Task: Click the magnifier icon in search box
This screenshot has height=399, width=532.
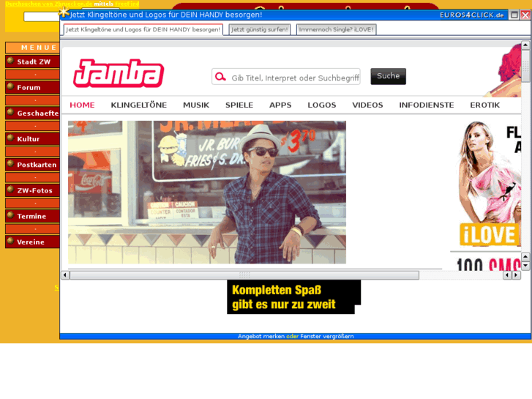Action: (x=220, y=77)
